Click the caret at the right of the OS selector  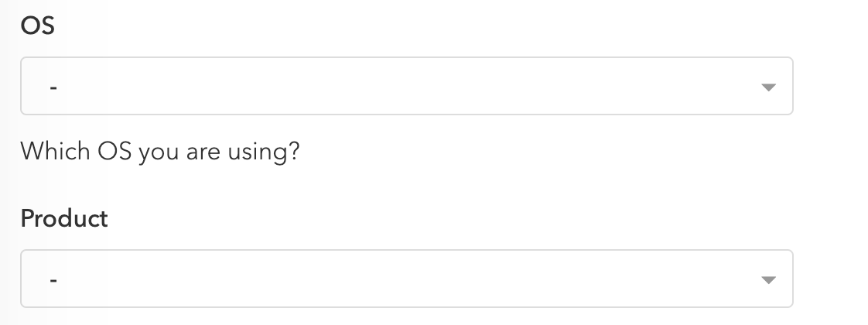(x=768, y=87)
